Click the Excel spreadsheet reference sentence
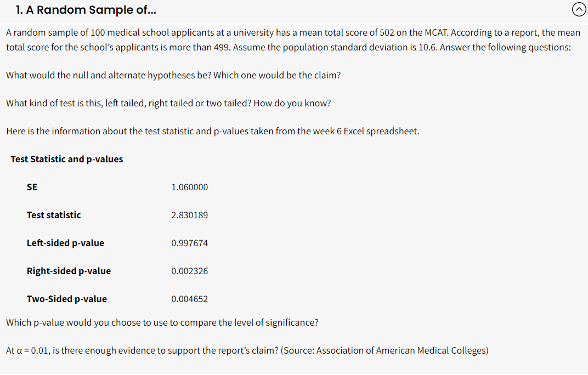Screen dimensions: 588x375 pos(211,131)
